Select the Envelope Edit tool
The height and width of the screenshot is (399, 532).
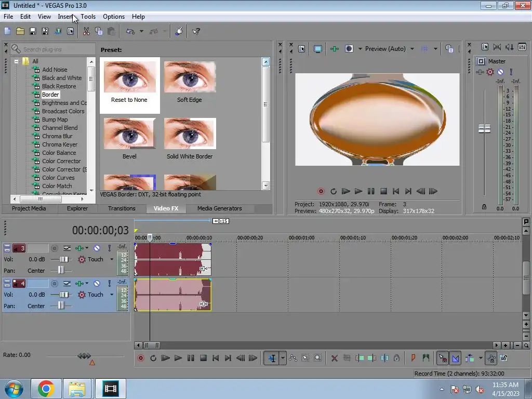click(x=293, y=358)
